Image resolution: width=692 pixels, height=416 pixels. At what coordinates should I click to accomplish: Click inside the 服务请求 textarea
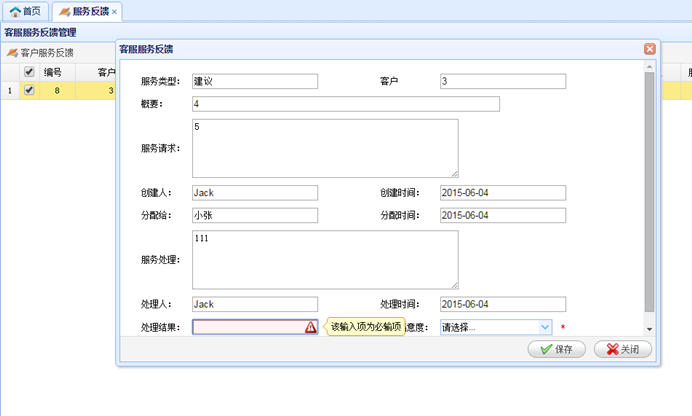325,148
